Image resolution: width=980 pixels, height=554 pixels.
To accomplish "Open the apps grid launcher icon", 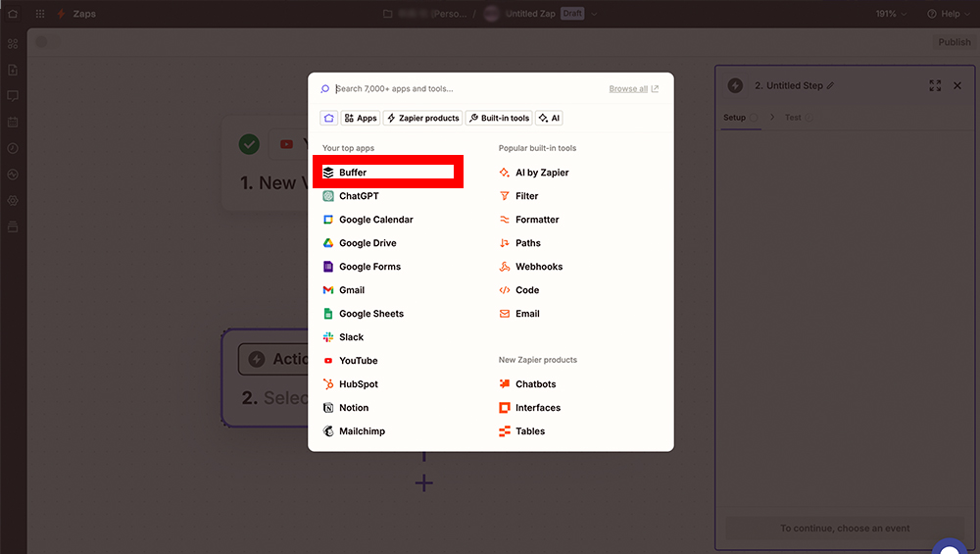I will 40,14.
